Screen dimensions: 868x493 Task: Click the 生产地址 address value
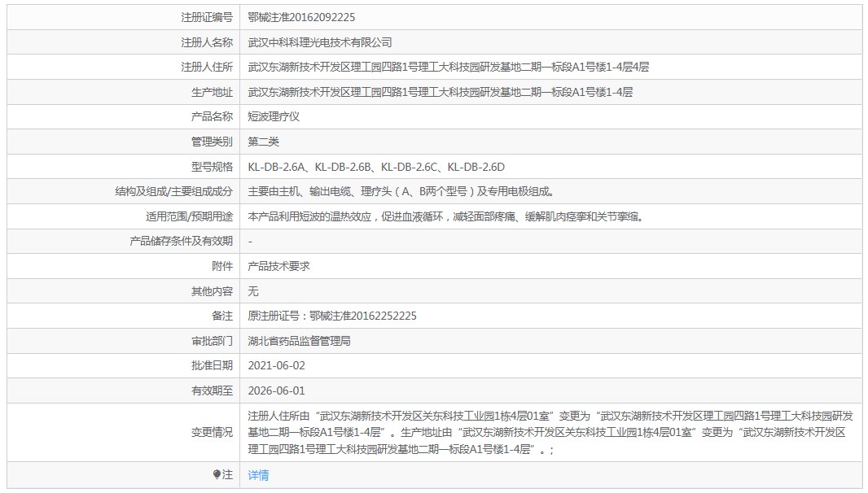440,92
